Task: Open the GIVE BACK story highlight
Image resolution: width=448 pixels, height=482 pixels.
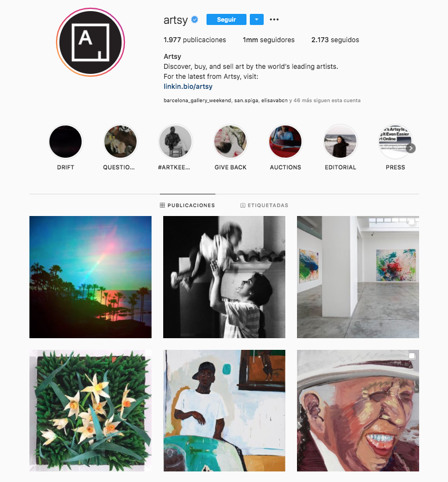Action: pos(230,142)
